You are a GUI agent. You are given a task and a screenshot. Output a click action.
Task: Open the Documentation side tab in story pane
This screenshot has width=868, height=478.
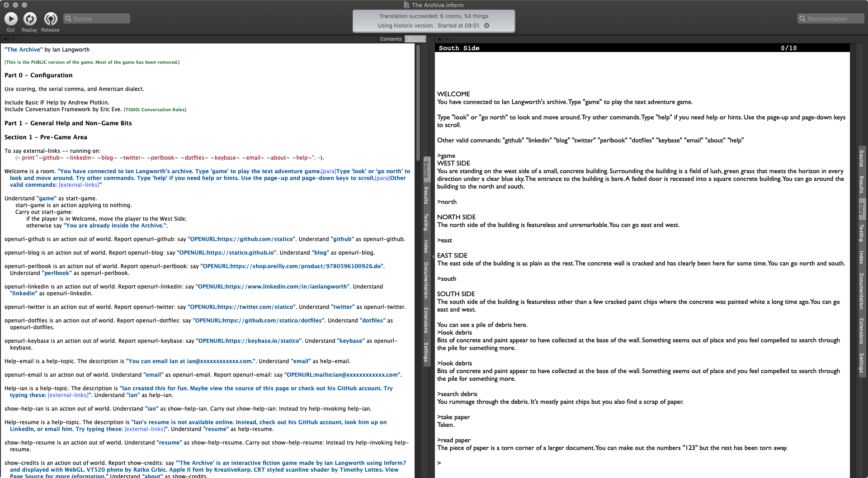point(862,291)
